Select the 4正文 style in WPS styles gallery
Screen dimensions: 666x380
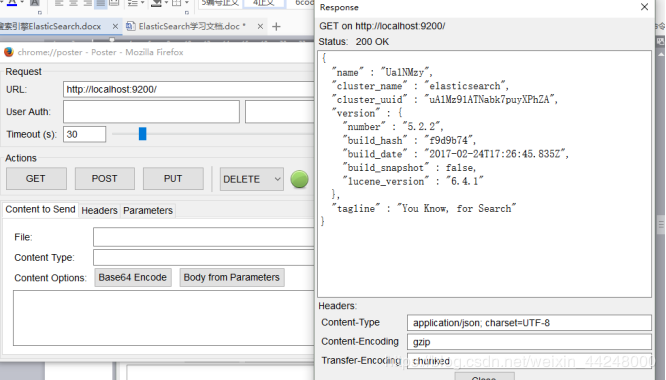[x=263, y=3]
